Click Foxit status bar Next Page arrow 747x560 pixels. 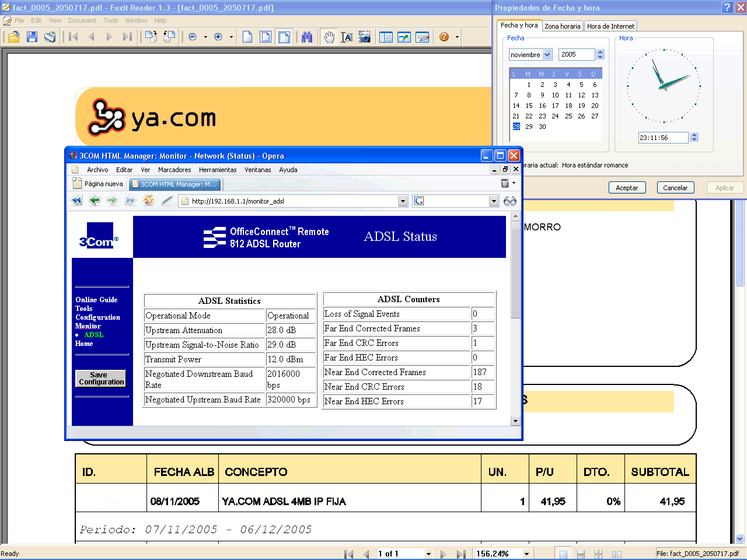(443, 554)
